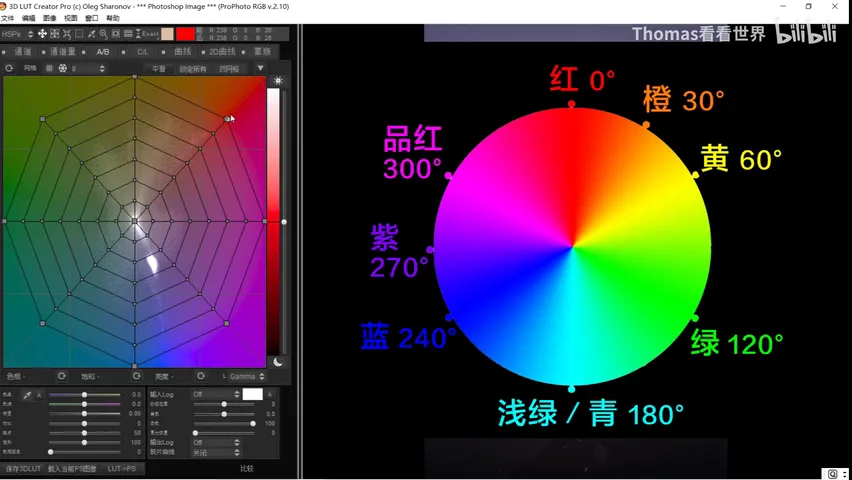Toggle the 锁定所有 lock-all button
The width and height of the screenshot is (852, 480).
[193, 68]
